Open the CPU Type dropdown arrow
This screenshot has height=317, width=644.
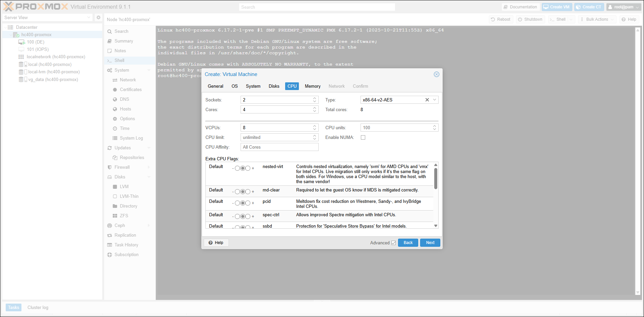435,100
